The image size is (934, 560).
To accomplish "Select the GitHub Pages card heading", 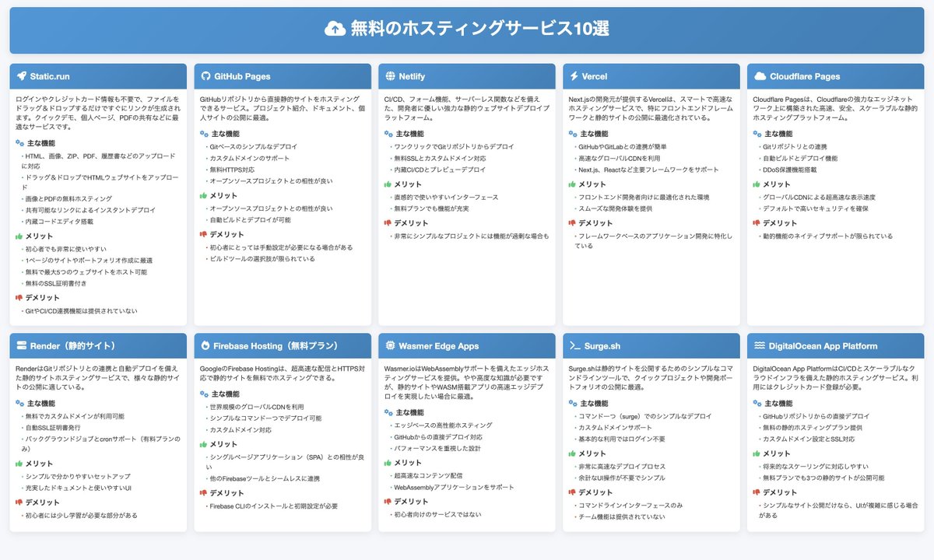I will tap(243, 76).
